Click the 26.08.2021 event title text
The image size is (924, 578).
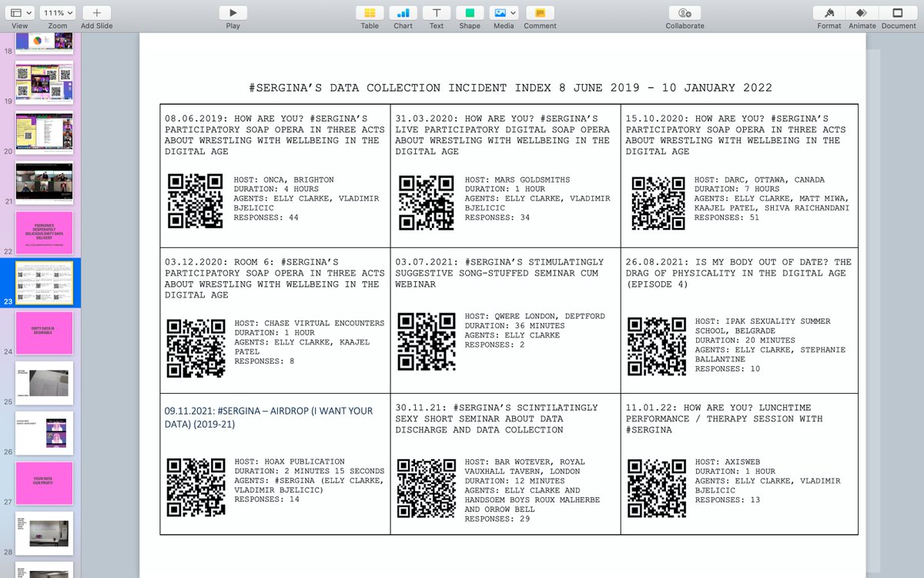tap(738, 273)
